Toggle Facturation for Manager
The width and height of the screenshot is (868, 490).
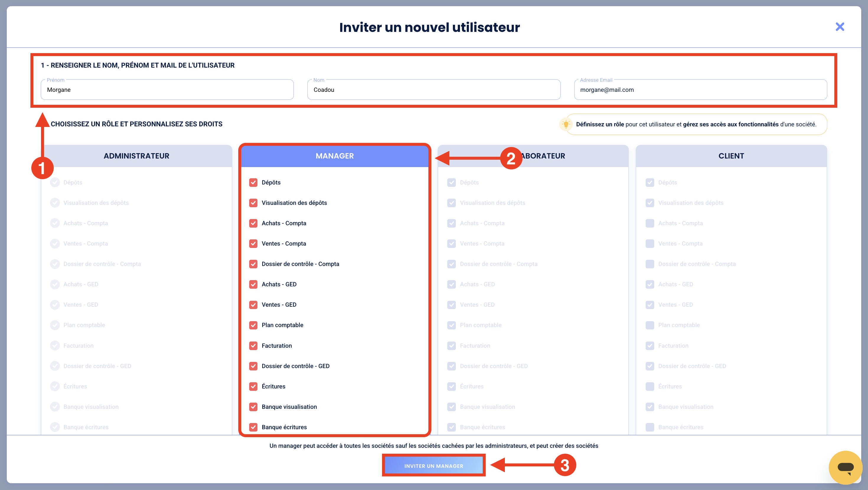coord(253,346)
